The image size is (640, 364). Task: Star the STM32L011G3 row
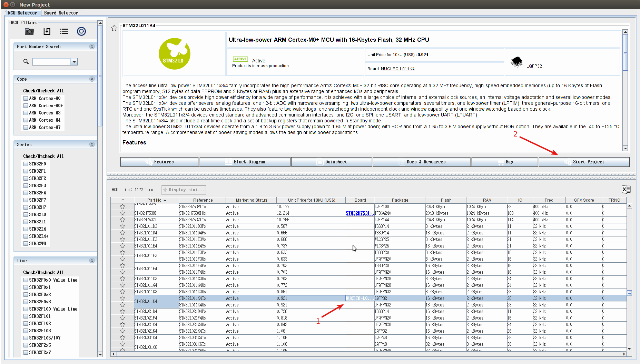[122, 279]
